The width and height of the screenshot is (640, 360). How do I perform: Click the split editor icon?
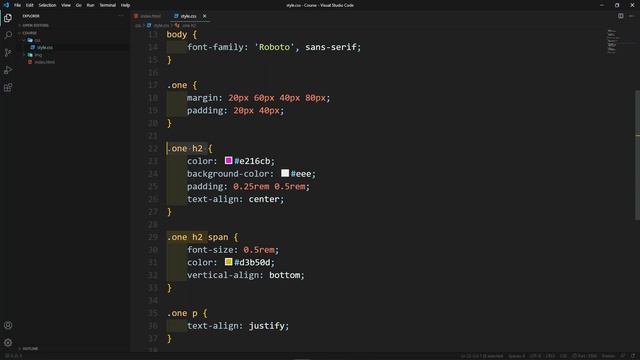pyautogui.click(x=620, y=16)
